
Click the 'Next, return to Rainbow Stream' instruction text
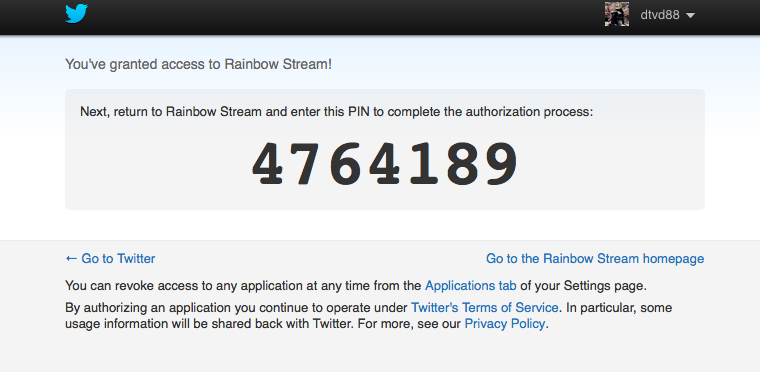(x=336, y=112)
